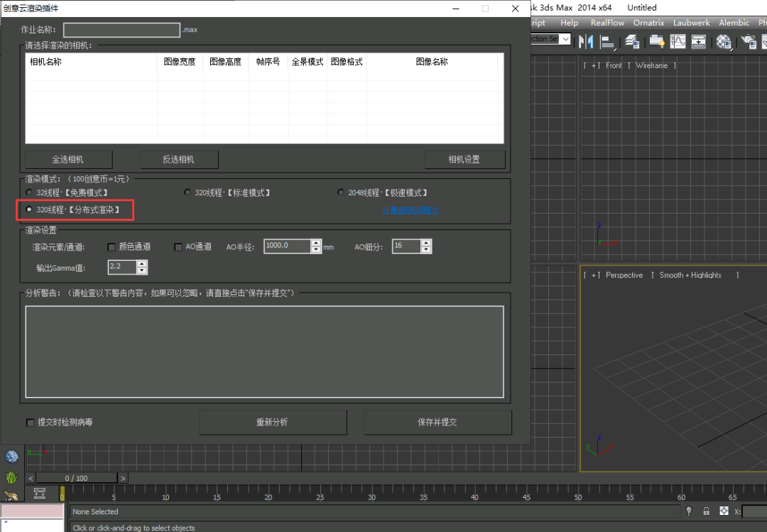Increase the AO半径 spinner value

315,243
